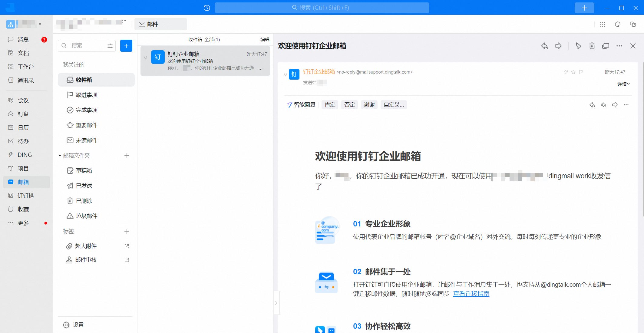
Task: Add a new tag beside 标签
Action: click(x=127, y=231)
